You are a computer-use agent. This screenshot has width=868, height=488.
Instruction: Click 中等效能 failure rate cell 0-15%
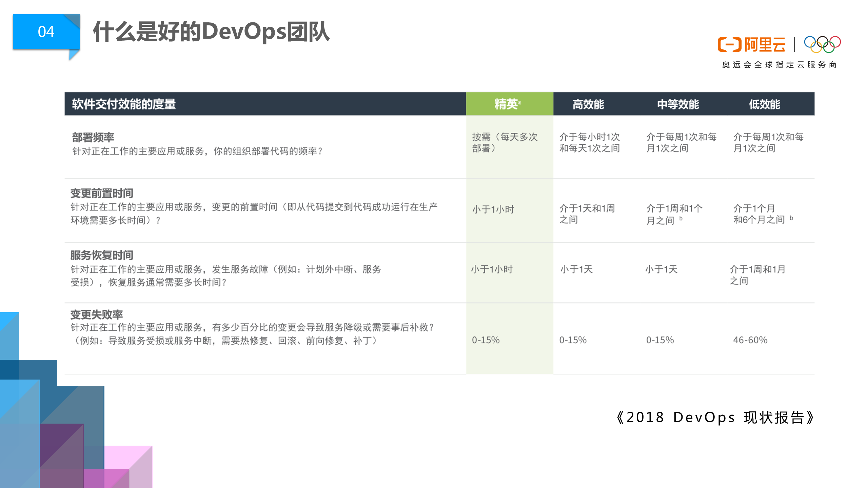point(660,340)
